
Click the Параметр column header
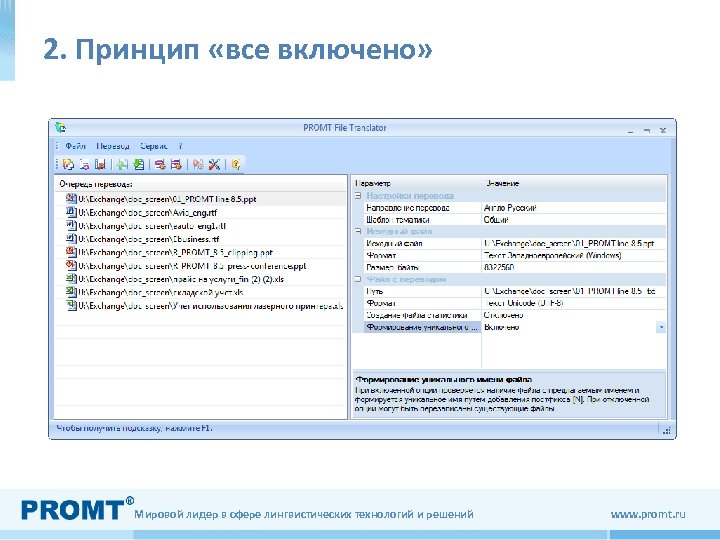tap(372, 183)
